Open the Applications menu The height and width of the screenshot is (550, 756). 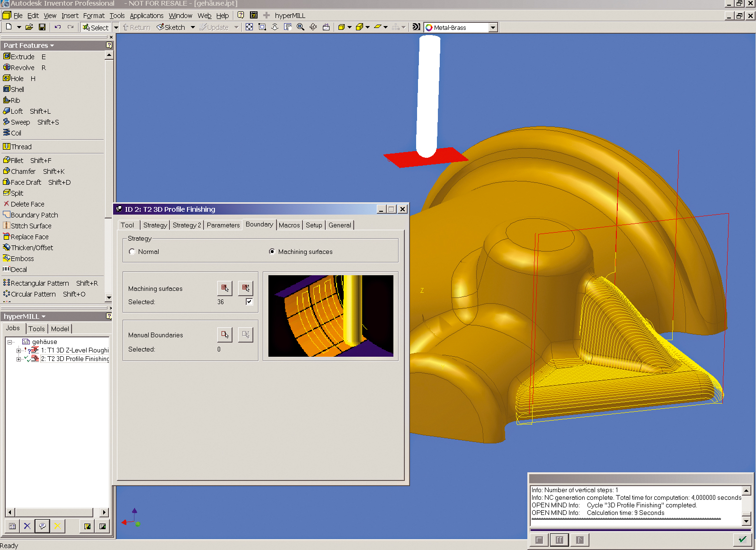(146, 16)
